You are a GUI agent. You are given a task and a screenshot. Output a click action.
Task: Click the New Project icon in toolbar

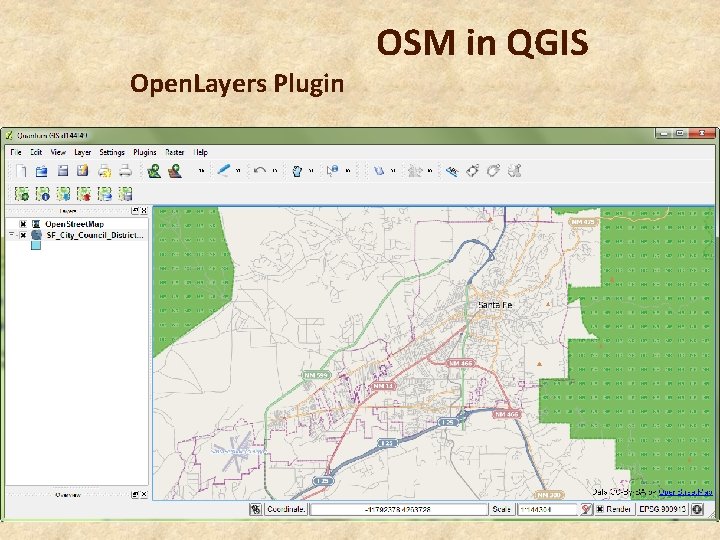21,171
